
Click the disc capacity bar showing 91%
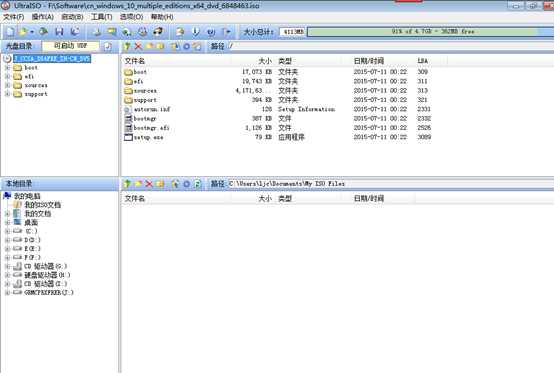pos(431,32)
